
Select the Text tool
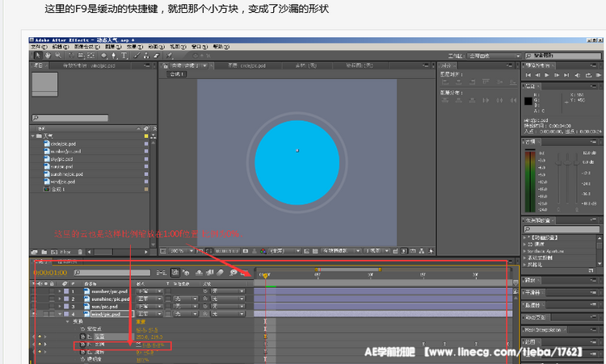tap(124, 56)
